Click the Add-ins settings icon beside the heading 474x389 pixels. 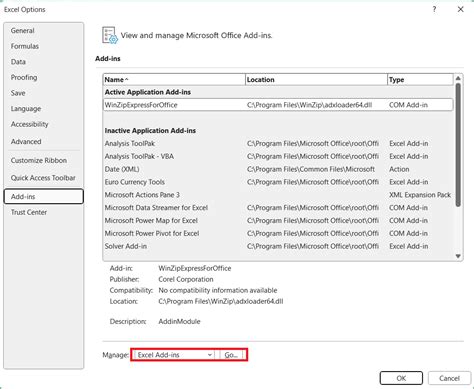tap(110, 35)
